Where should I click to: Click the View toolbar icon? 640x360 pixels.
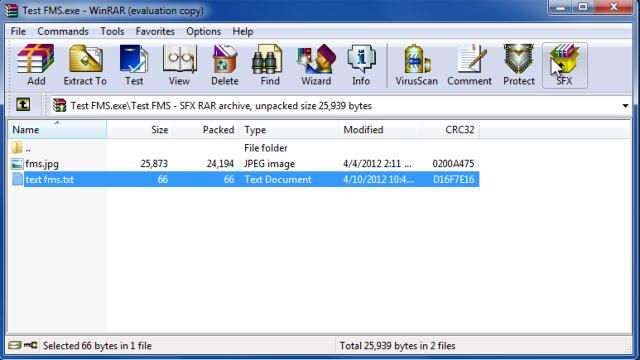point(179,65)
